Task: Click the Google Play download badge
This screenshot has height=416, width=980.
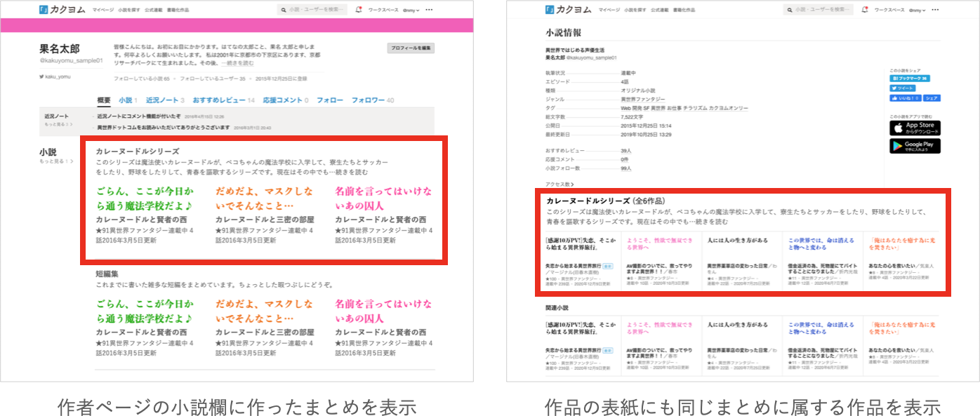Action: 915,146
